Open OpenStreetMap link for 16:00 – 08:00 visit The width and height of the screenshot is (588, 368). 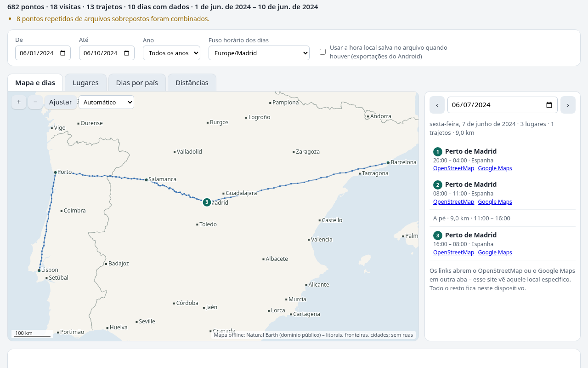(453, 253)
